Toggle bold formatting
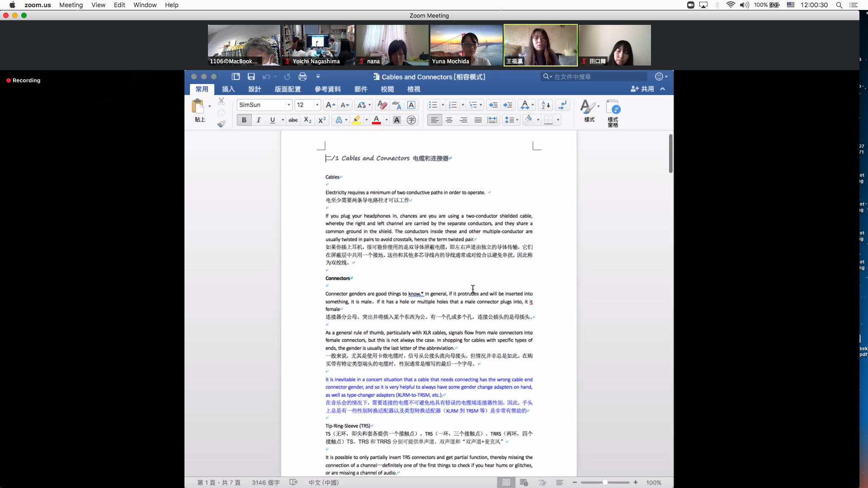 click(244, 120)
